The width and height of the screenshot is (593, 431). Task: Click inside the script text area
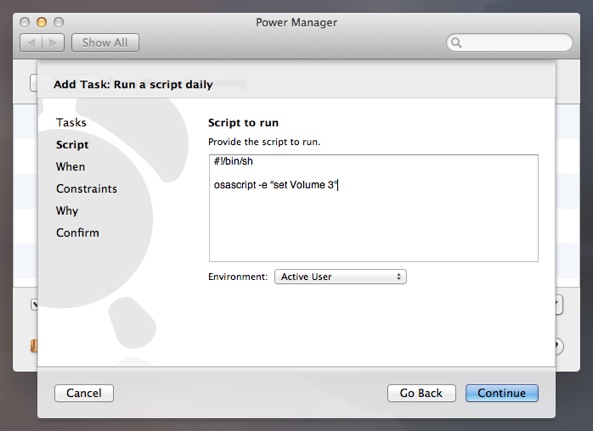click(x=374, y=208)
